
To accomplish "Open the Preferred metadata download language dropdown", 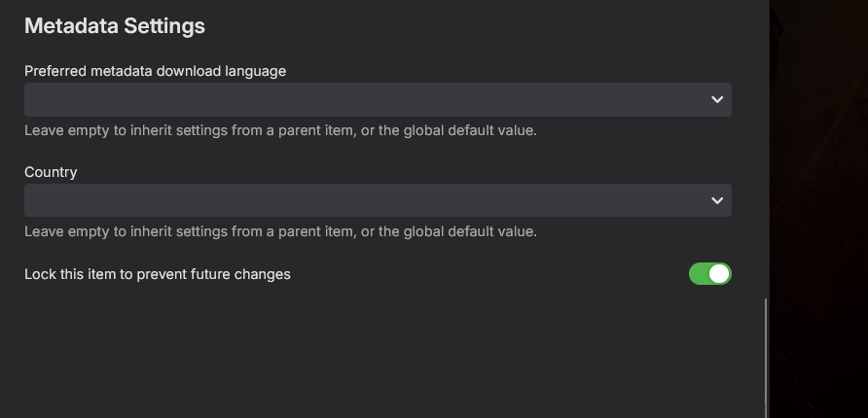I will coord(378,99).
